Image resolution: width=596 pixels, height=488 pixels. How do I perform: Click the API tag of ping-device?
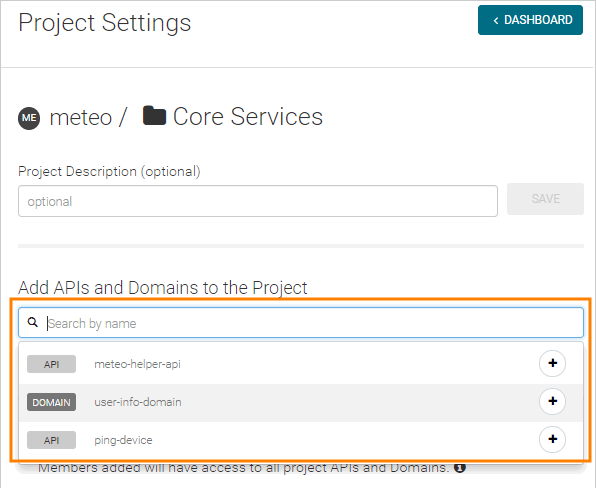51,440
